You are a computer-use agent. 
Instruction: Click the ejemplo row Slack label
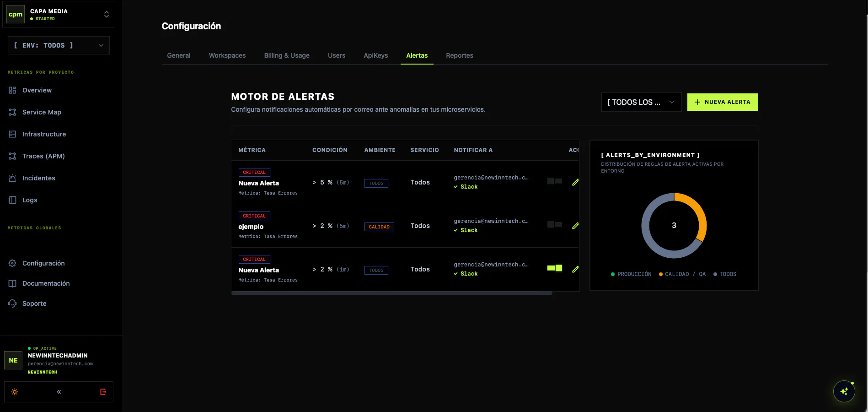(469, 230)
